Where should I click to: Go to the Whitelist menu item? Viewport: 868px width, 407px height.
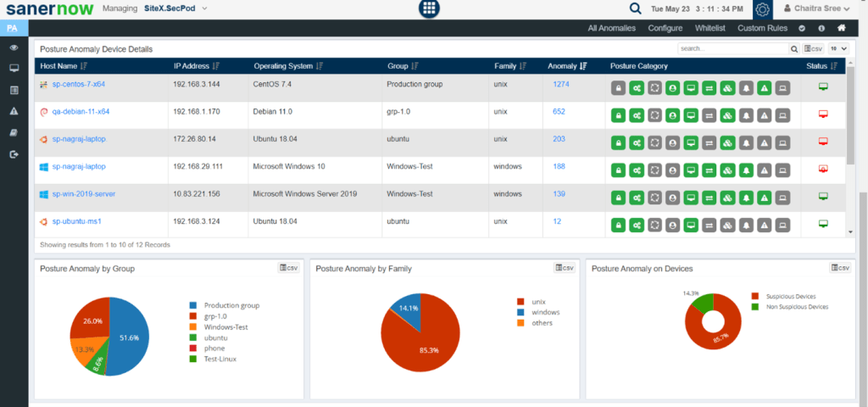[710, 28]
